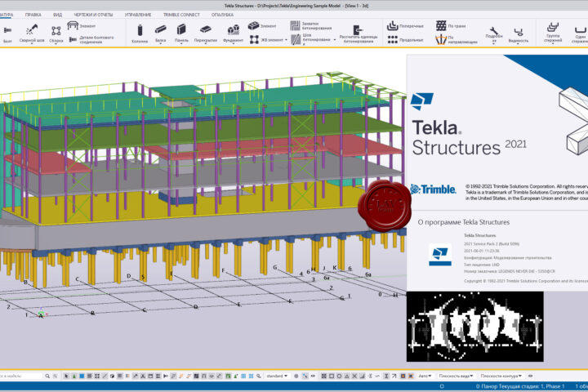Click Рассчитать единицы бетонирования
The image size is (588, 392).
point(359,33)
